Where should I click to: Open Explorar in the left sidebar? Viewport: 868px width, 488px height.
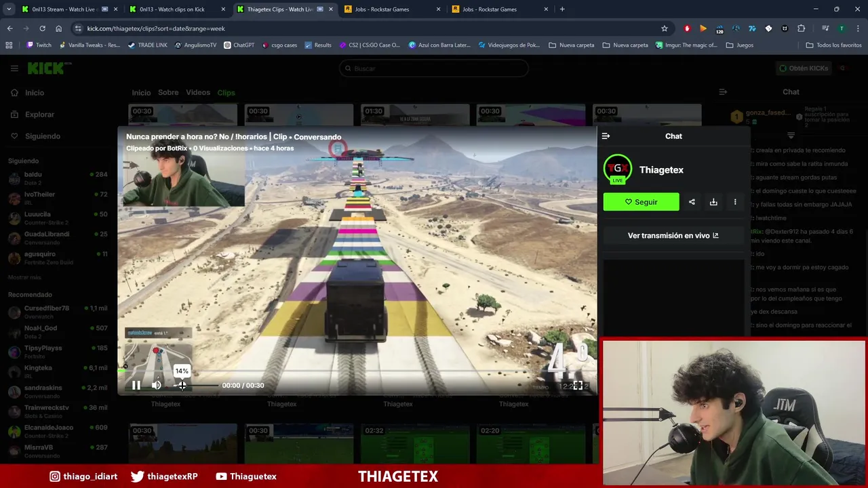(x=39, y=115)
